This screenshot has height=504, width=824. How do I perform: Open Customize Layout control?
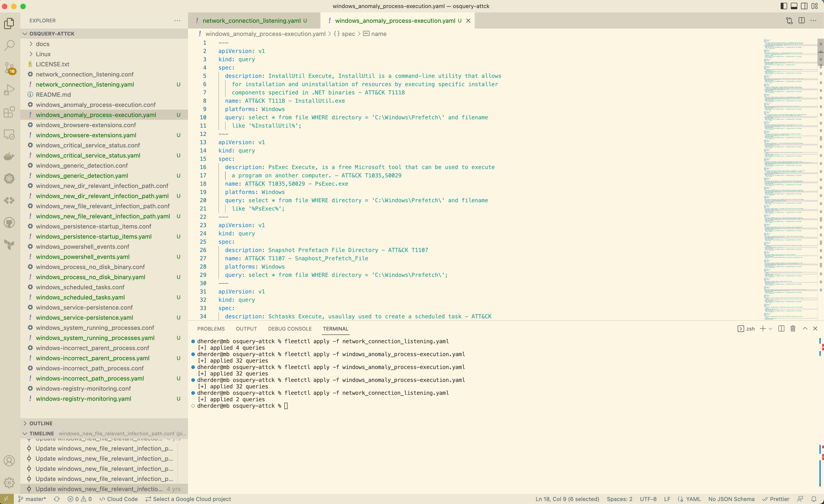tap(815, 6)
